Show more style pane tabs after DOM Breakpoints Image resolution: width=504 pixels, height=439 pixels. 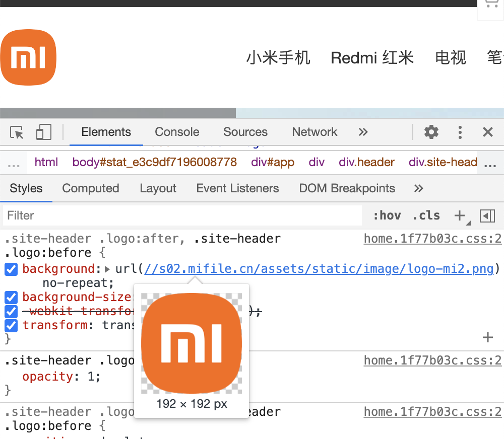[x=418, y=188]
